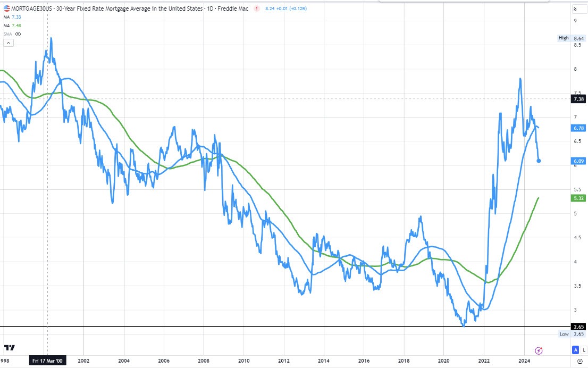Image resolution: width=588 pixels, height=368 pixels.
Task: Click the black 2.65 horizontal line label
Action: point(578,327)
